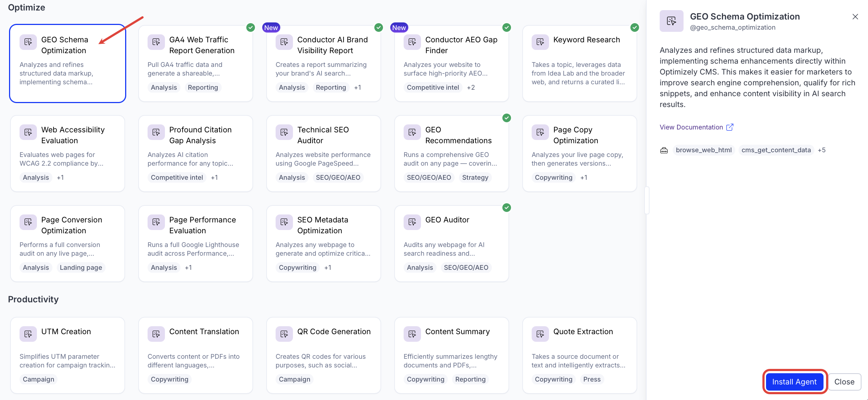The height and width of the screenshot is (400, 868).
Task: Click the cms_get_content_data tool tag
Action: coord(776,150)
